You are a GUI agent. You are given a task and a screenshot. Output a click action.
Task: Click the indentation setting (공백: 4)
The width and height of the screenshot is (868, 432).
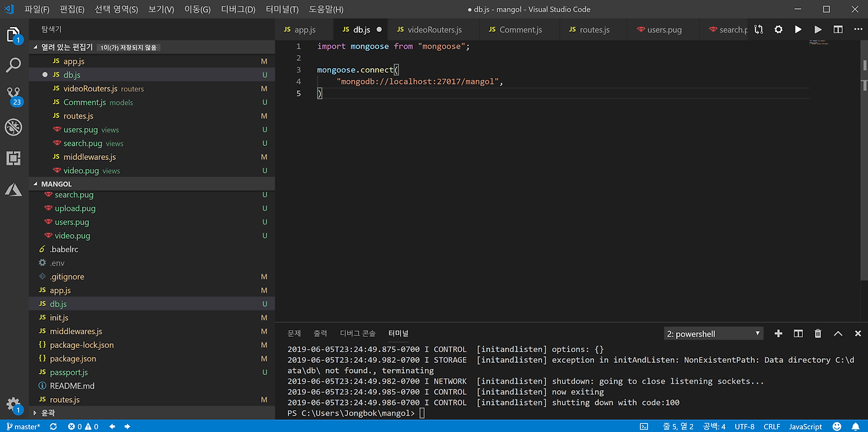pyautogui.click(x=714, y=427)
